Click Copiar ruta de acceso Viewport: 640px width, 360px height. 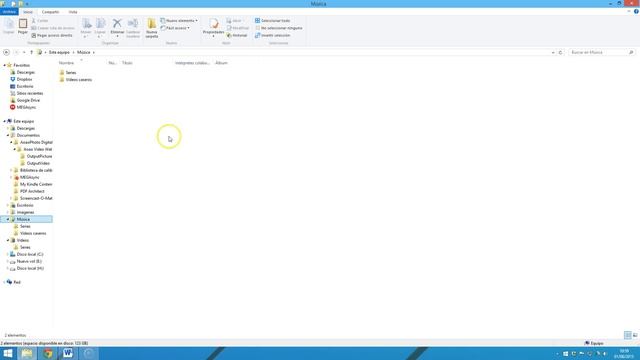(53, 28)
